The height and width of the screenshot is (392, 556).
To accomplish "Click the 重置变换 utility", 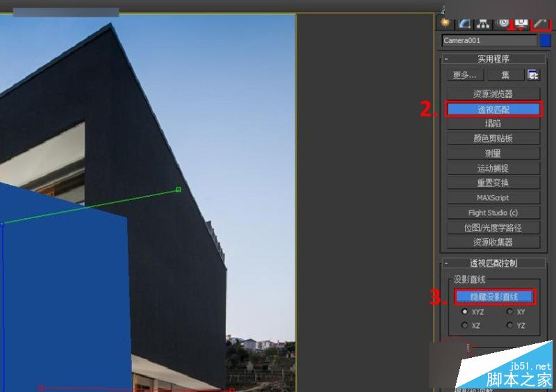I will pyautogui.click(x=493, y=183).
